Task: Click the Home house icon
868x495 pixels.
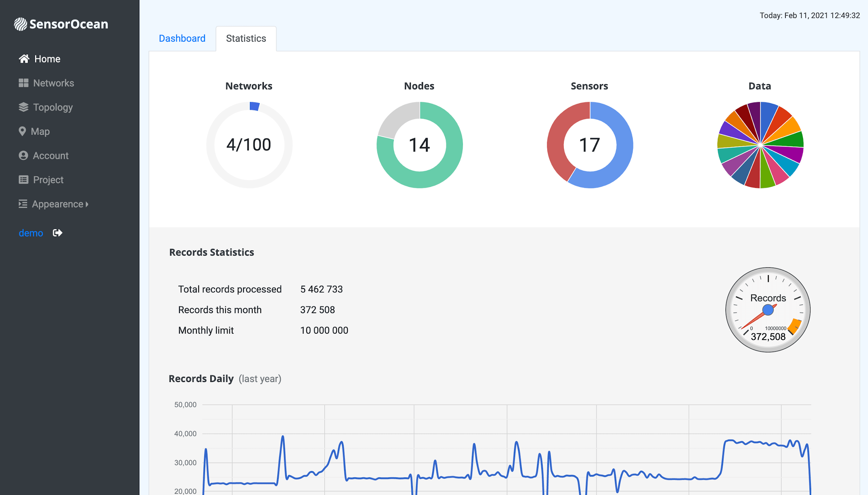Action: [24, 59]
